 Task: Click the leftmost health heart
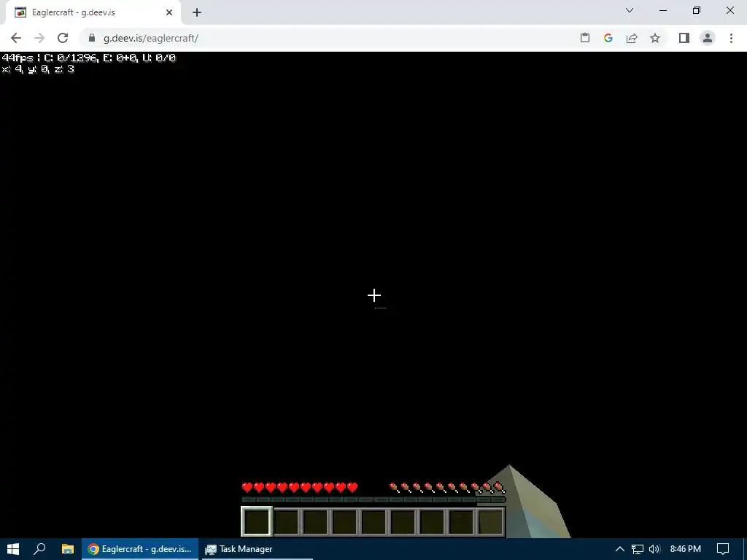247,487
